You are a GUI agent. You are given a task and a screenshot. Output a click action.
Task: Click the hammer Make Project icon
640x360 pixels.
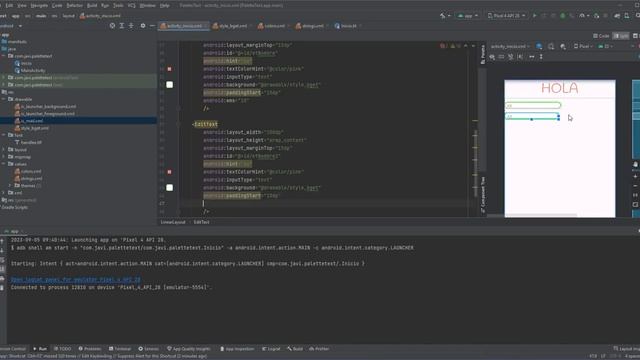point(443,16)
